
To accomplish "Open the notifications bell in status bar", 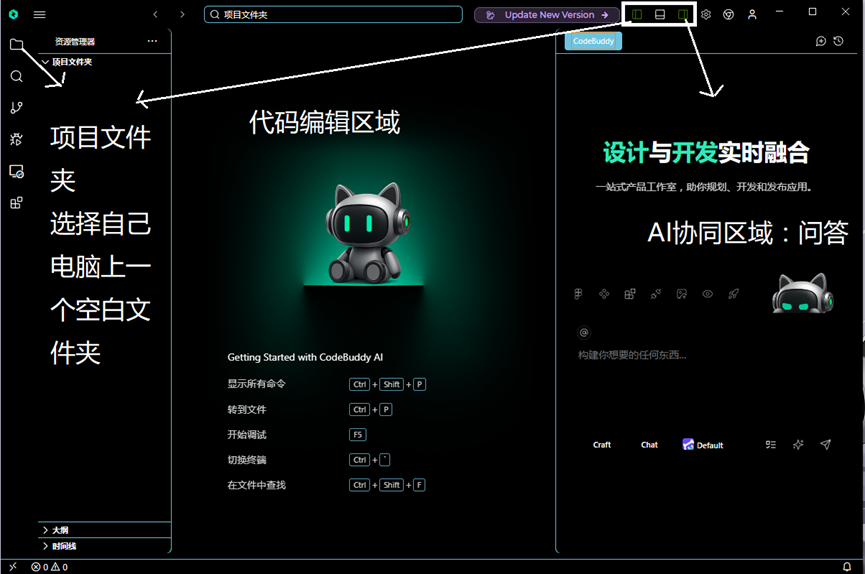I will [x=847, y=567].
